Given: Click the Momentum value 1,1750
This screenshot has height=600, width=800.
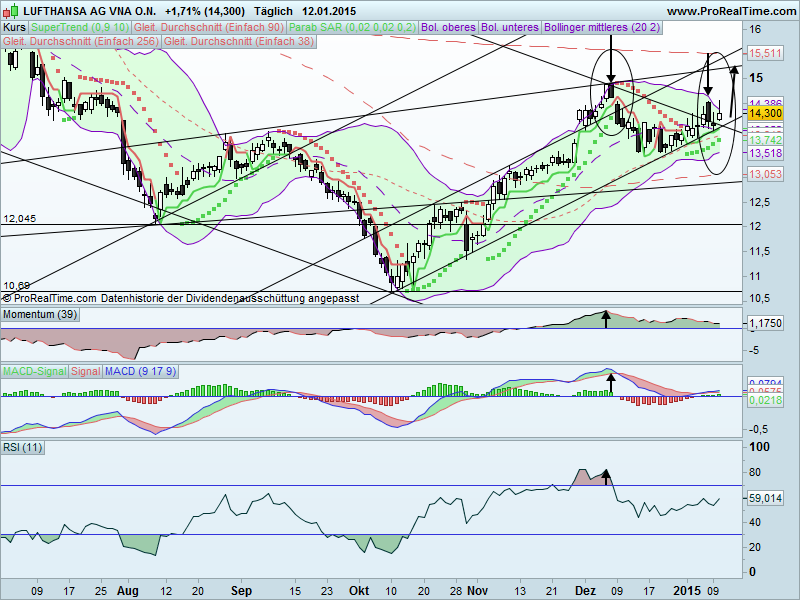Looking at the screenshot, I should pyautogui.click(x=765, y=323).
